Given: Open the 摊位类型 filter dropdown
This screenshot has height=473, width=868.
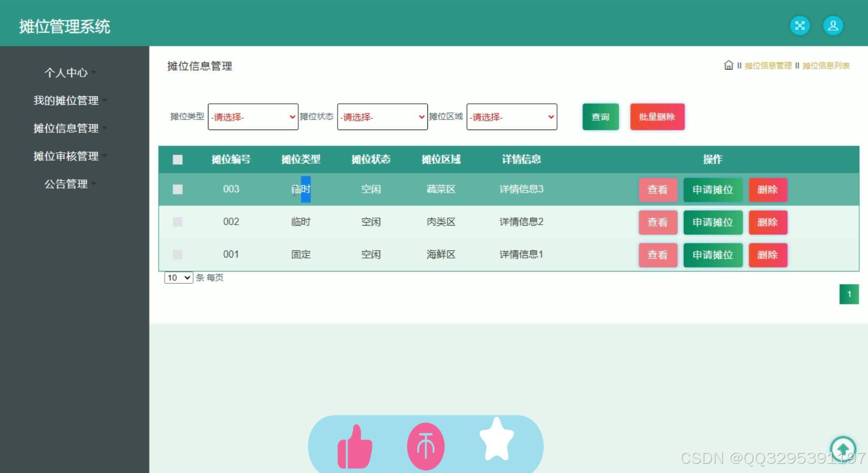Looking at the screenshot, I should click(x=253, y=117).
